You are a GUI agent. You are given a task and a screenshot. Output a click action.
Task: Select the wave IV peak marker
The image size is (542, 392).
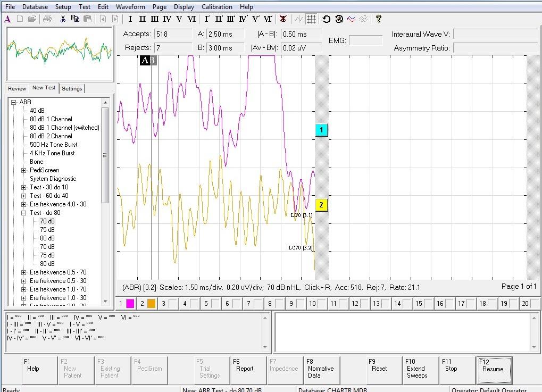click(x=166, y=19)
